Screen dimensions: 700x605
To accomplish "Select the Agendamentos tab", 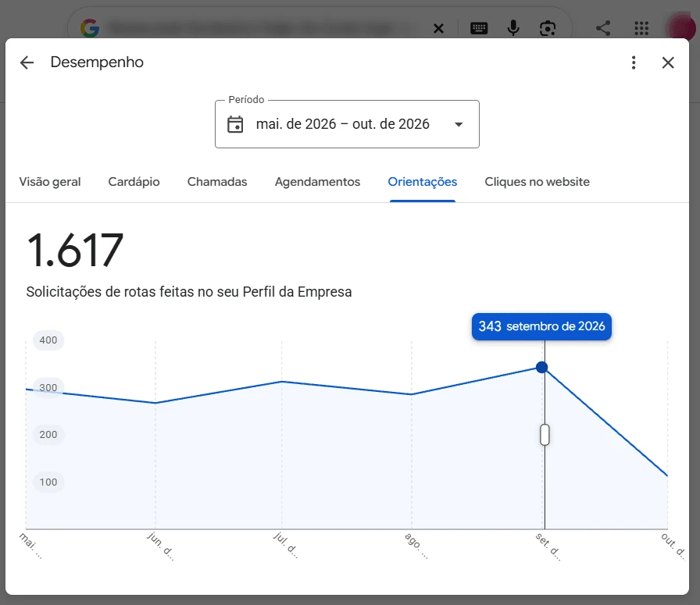I will [317, 182].
